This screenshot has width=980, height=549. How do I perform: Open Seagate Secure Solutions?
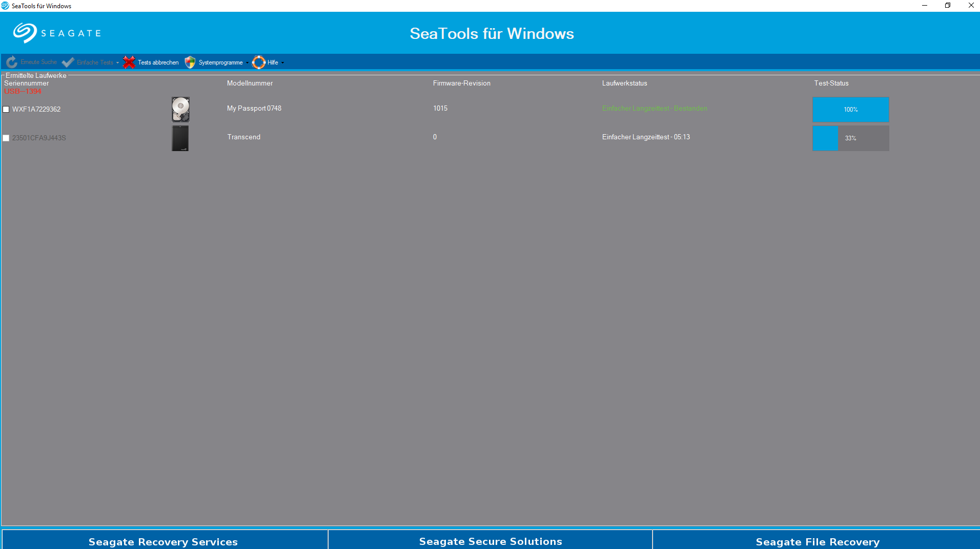(491, 540)
